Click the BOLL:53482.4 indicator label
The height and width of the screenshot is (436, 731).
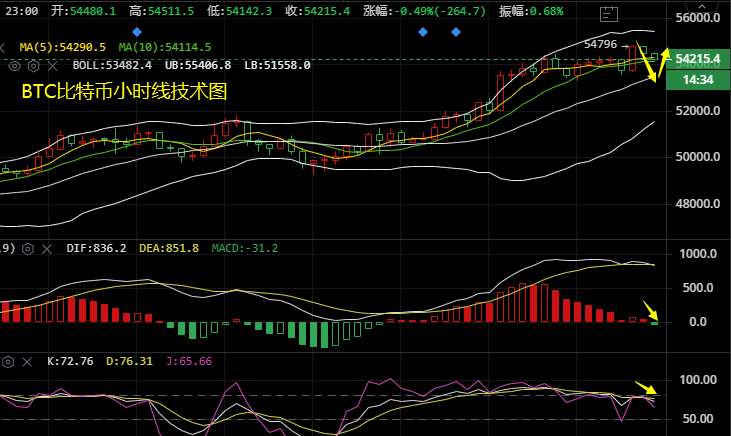pos(112,65)
